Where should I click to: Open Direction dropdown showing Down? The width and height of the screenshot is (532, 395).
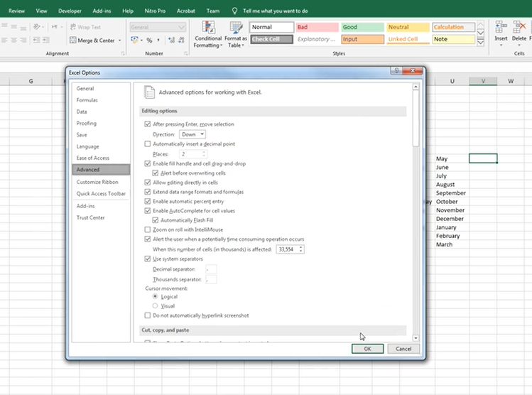pos(192,134)
